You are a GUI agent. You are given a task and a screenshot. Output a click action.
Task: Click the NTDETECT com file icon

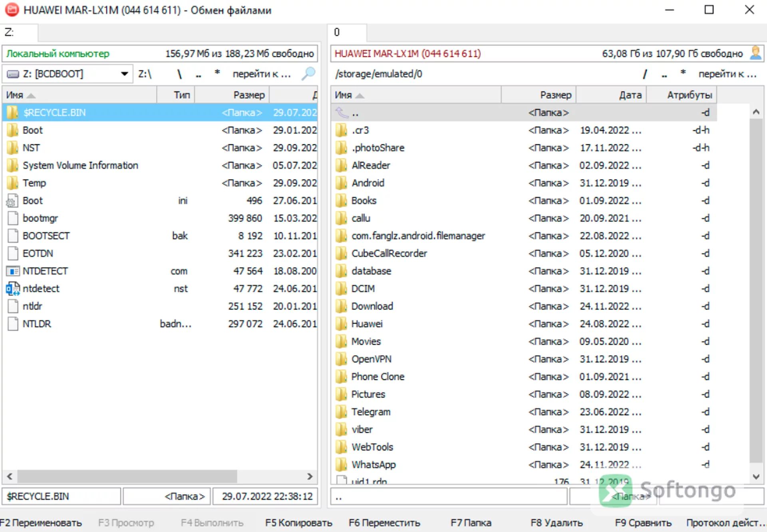[x=13, y=271]
